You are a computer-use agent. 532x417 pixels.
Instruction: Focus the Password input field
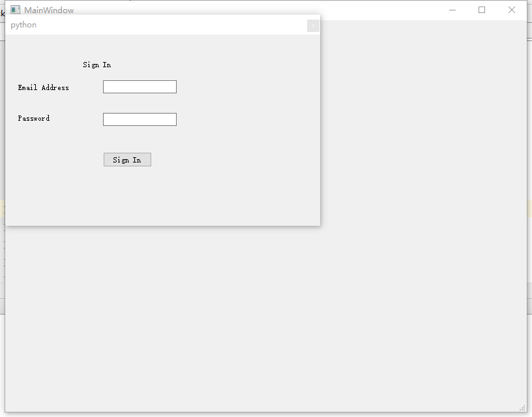140,119
